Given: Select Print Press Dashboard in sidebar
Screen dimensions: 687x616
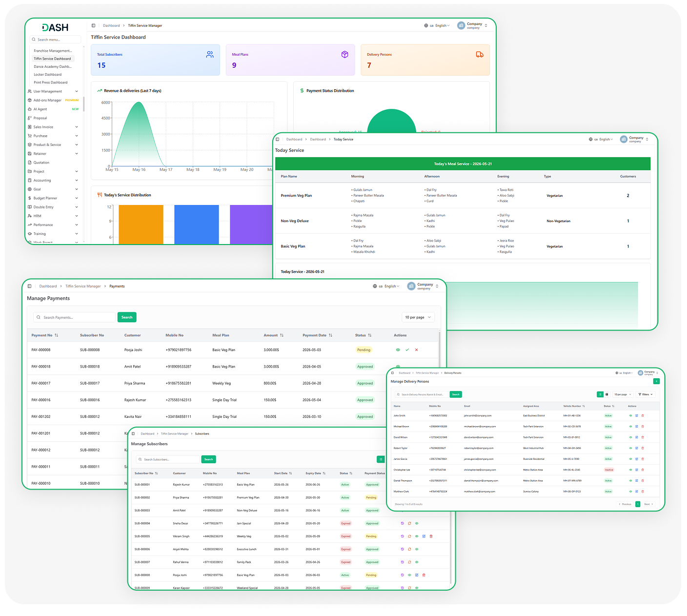Looking at the screenshot, I should pos(50,82).
